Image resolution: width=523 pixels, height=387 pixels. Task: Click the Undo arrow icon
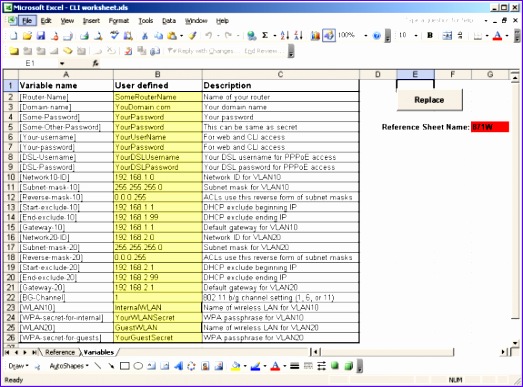point(208,35)
